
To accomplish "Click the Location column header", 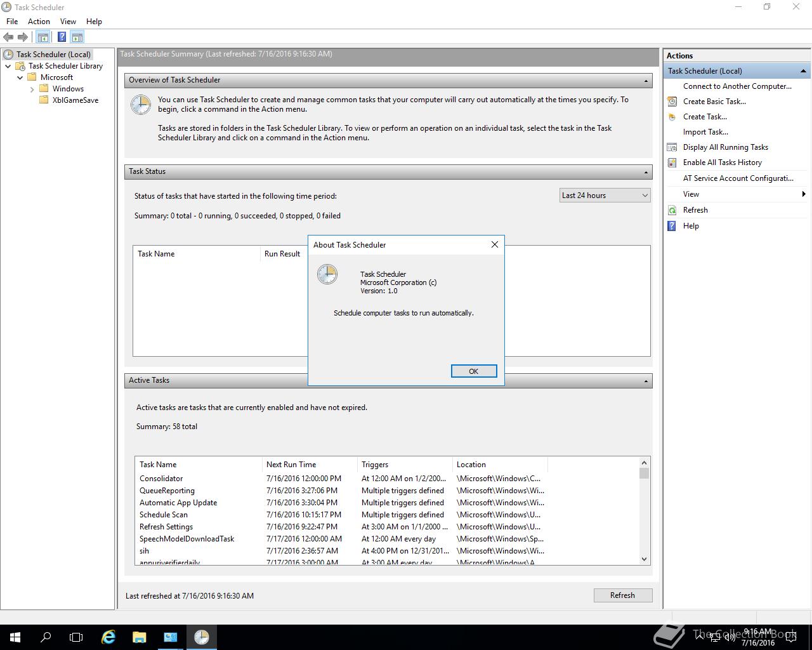I will [x=500, y=465].
